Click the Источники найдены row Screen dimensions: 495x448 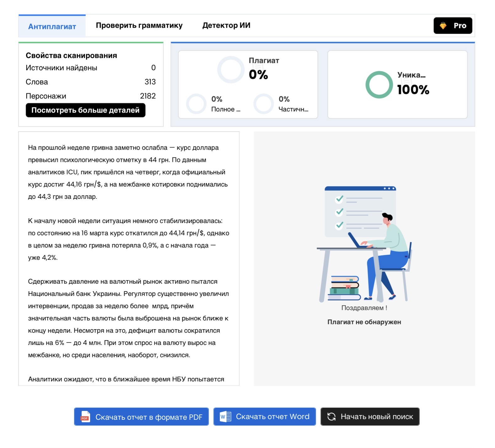[91, 68]
